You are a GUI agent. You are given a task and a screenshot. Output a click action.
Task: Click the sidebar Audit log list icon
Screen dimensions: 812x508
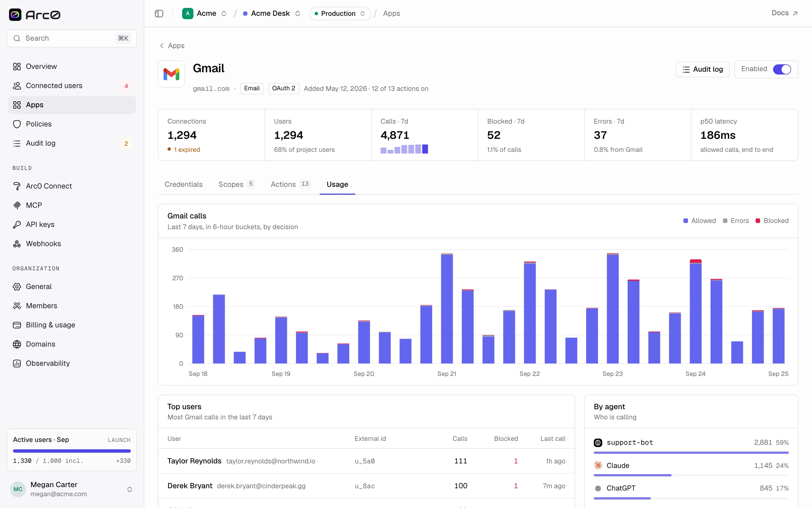tap(17, 143)
